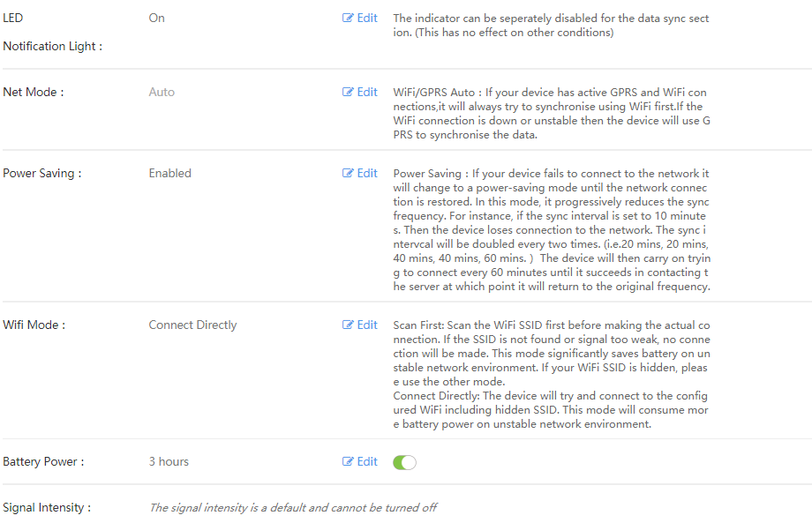Open Edit link for Battery Power
Image resolution: width=812 pixels, height=523 pixels.
coord(360,461)
